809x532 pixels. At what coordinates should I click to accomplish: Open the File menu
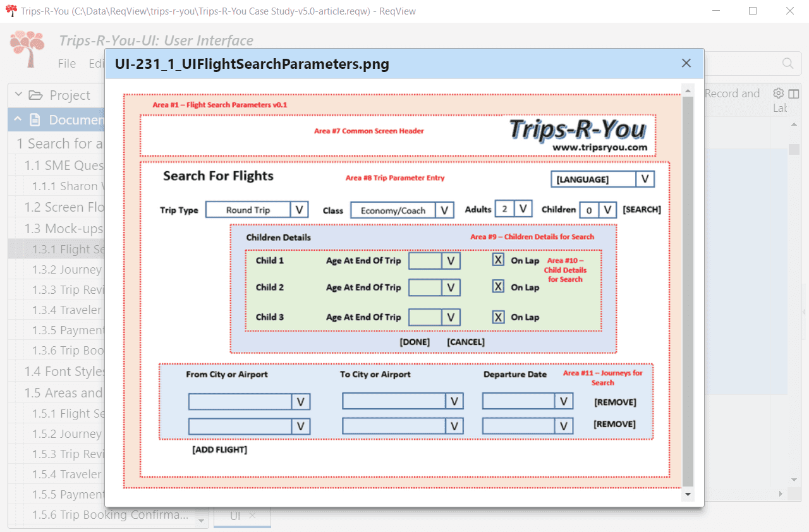click(x=67, y=63)
